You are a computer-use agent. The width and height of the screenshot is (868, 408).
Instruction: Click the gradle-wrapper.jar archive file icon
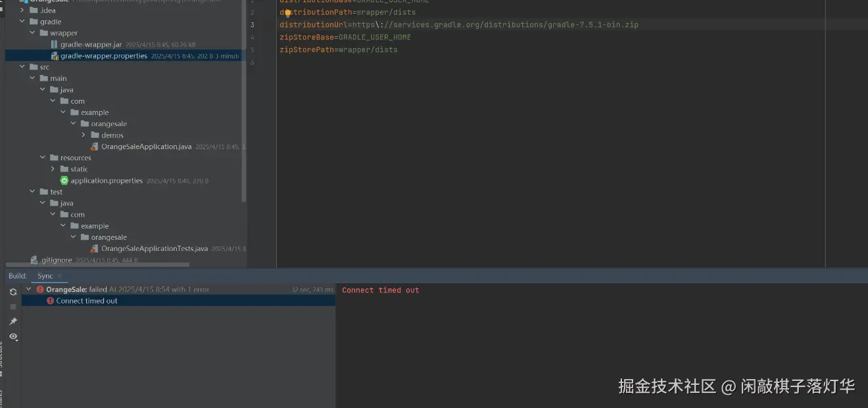pos(55,44)
